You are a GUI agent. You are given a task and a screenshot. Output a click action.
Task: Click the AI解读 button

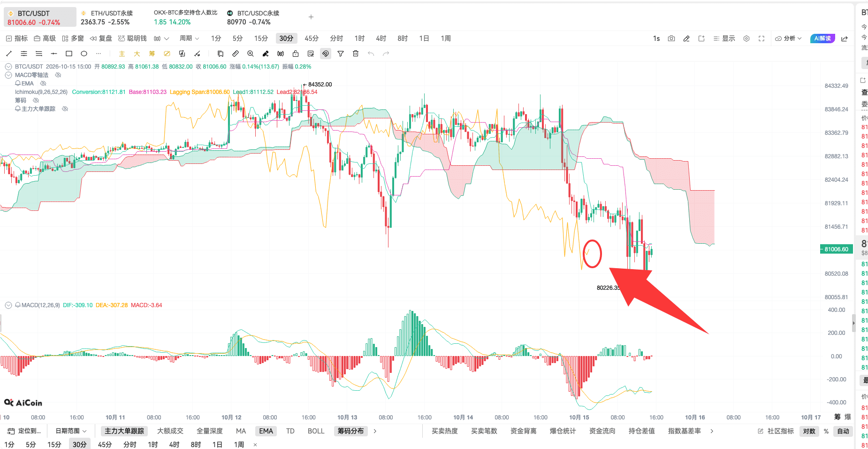point(822,39)
